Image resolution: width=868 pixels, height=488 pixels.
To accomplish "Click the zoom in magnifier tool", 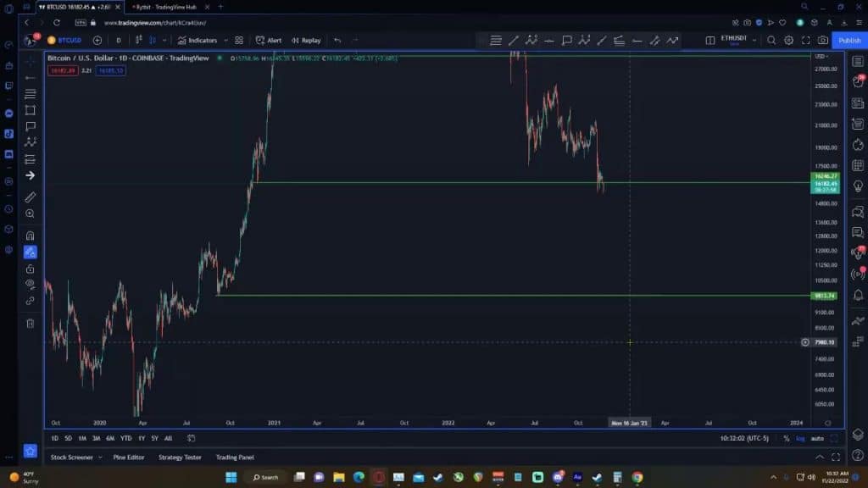I will pos(30,213).
